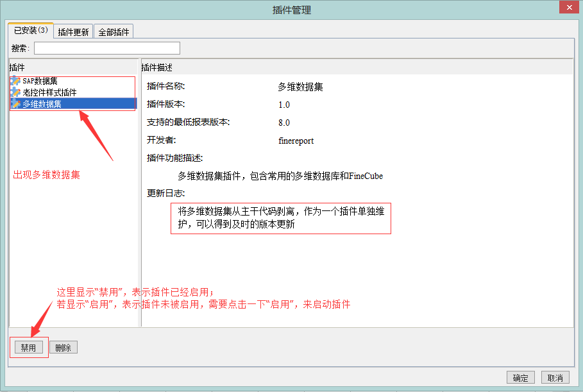Click the 更新日志 text 将多维数据集从主干代码剥离
This screenshot has width=583, height=392.
click(x=281, y=218)
